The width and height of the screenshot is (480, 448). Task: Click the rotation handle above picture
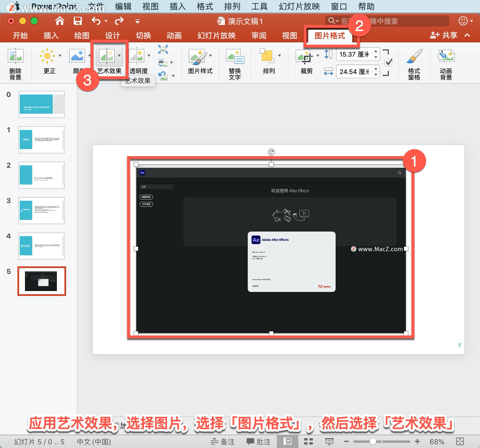coord(271,152)
